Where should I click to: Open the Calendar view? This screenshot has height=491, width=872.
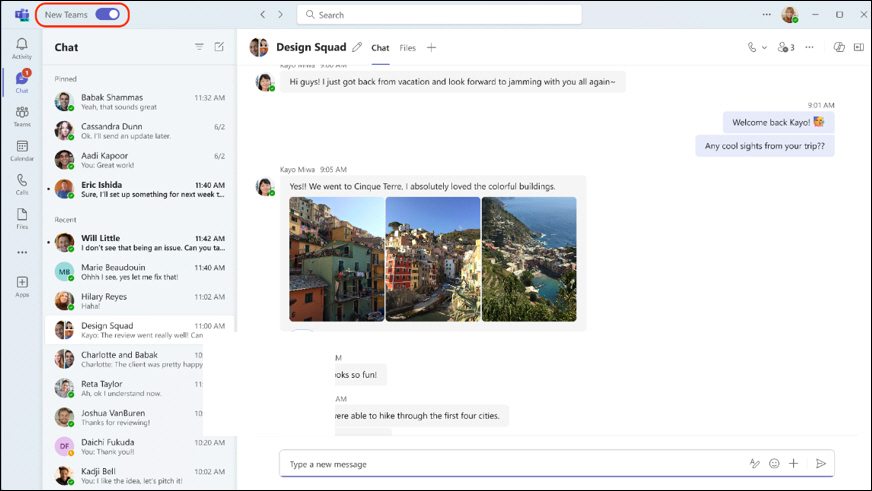(22, 150)
